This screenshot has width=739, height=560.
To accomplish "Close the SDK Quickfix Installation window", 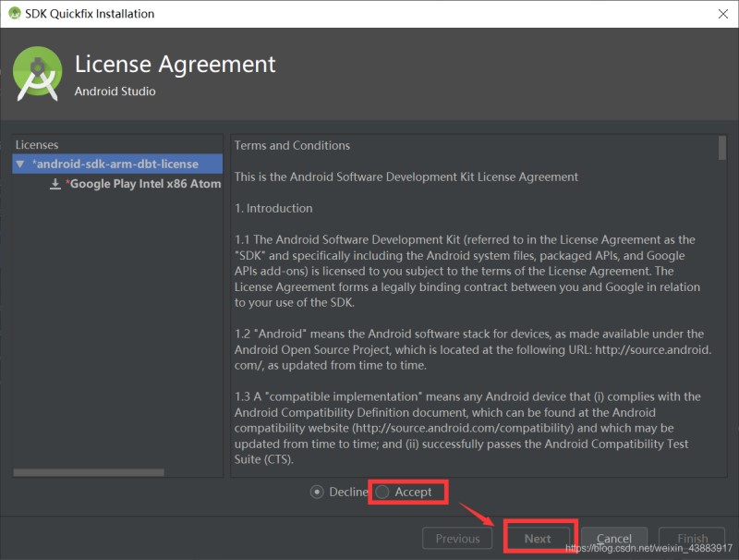I will [721, 14].
